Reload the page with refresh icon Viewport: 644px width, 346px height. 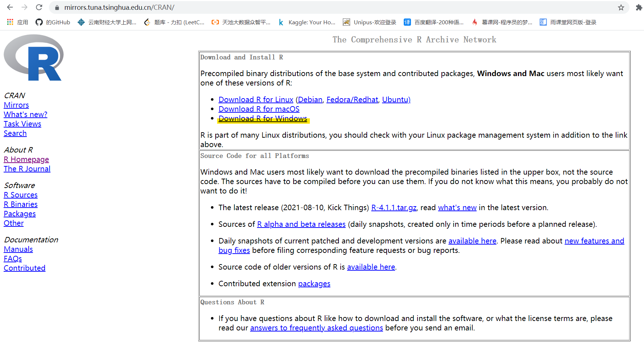[x=39, y=7]
